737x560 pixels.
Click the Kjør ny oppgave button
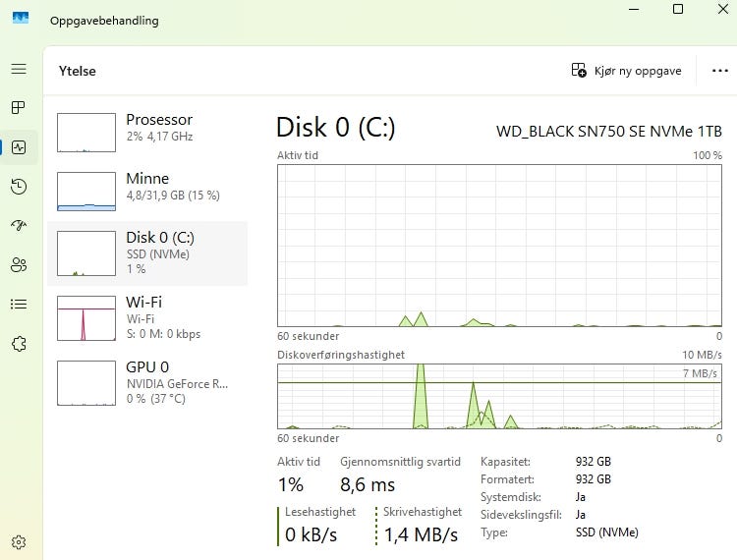coord(626,71)
